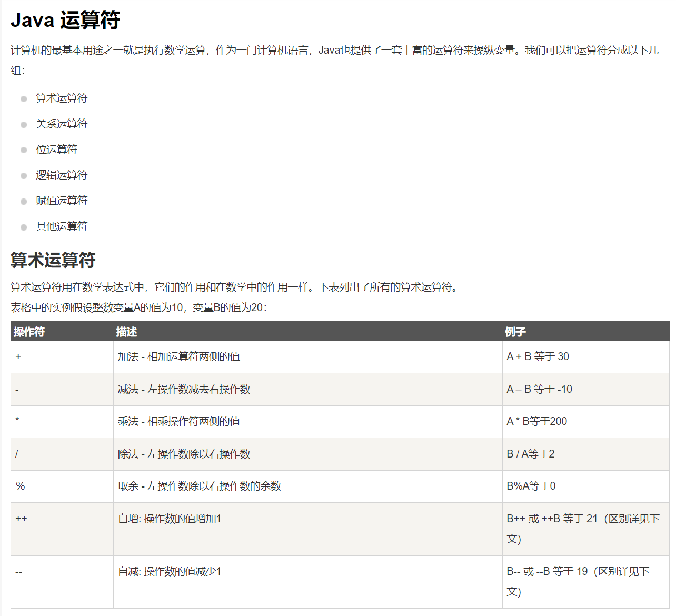Click the 赋值运算符 bullet list item
676x616 pixels.
point(62,201)
